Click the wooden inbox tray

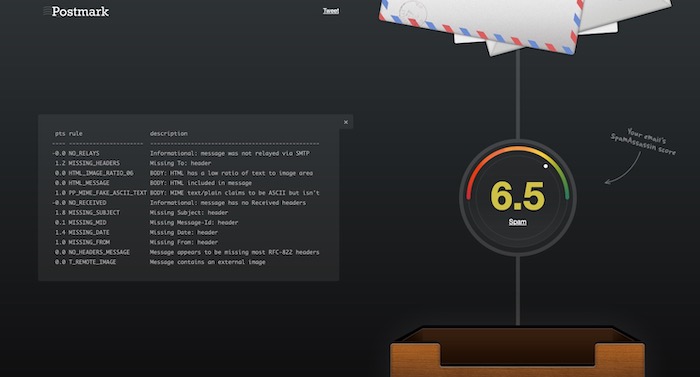[517, 352]
